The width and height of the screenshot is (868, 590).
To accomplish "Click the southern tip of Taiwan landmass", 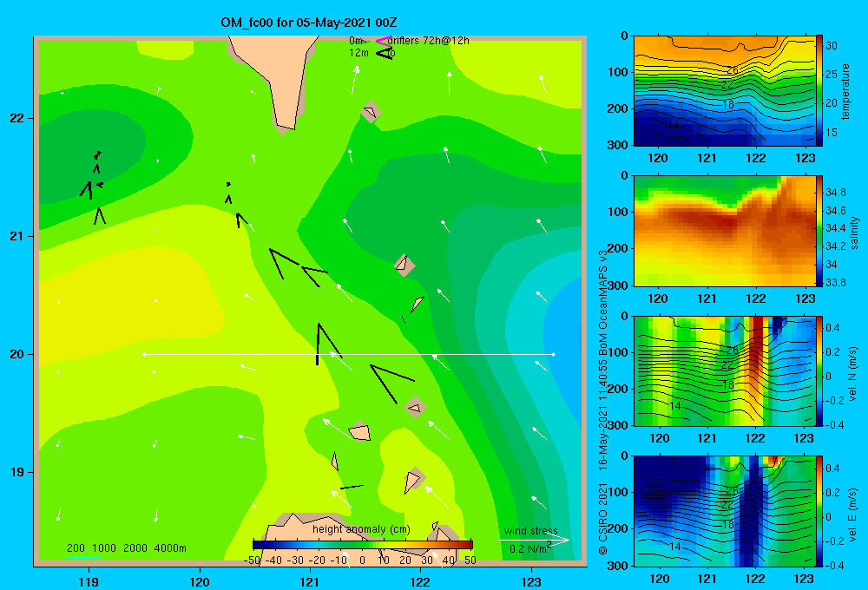I will tap(286, 125).
